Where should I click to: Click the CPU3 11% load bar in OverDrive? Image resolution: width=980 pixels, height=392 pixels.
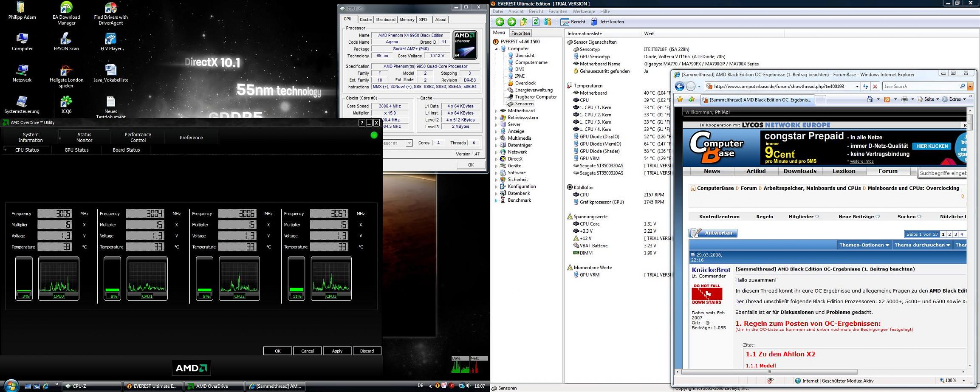[x=297, y=278]
